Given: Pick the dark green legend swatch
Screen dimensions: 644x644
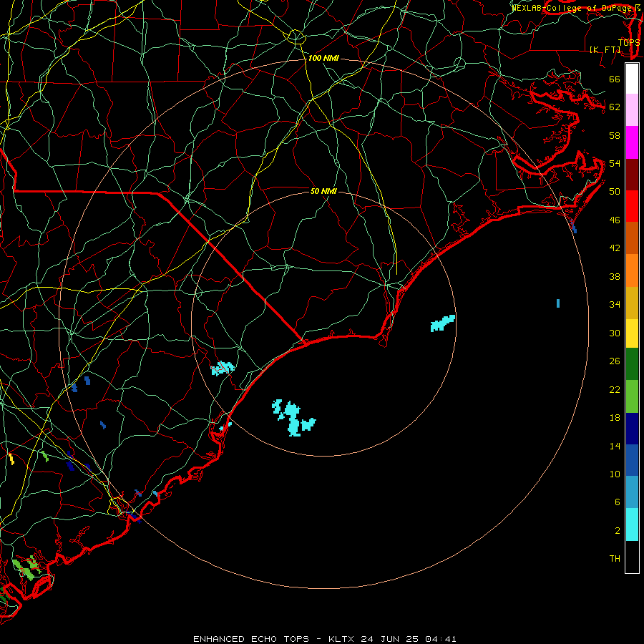Looking at the screenshot, I should 632,364.
